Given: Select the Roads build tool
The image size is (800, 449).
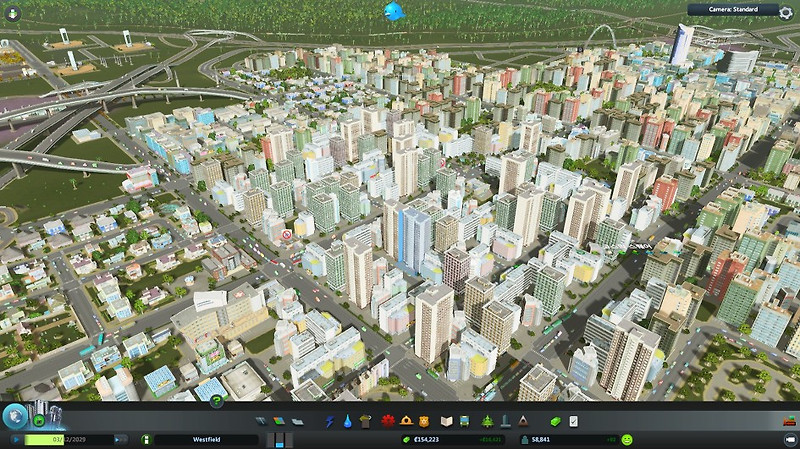Looking at the screenshot, I should [261, 421].
